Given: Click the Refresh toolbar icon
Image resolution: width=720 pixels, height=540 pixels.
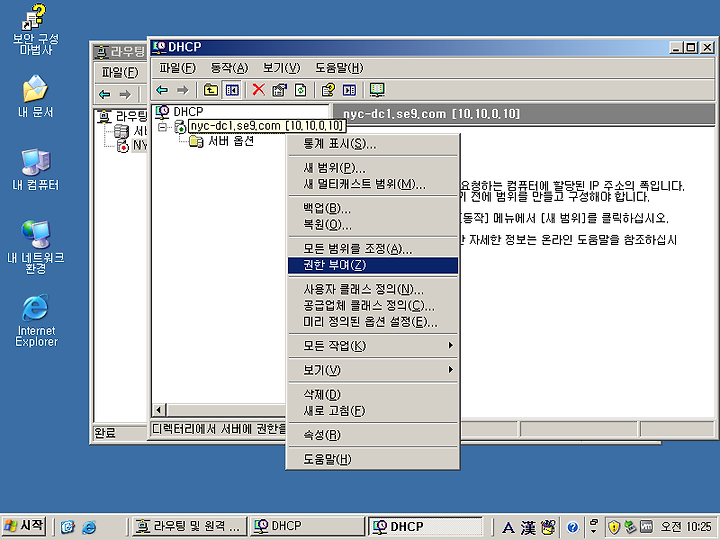Looking at the screenshot, I should click(301, 90).
